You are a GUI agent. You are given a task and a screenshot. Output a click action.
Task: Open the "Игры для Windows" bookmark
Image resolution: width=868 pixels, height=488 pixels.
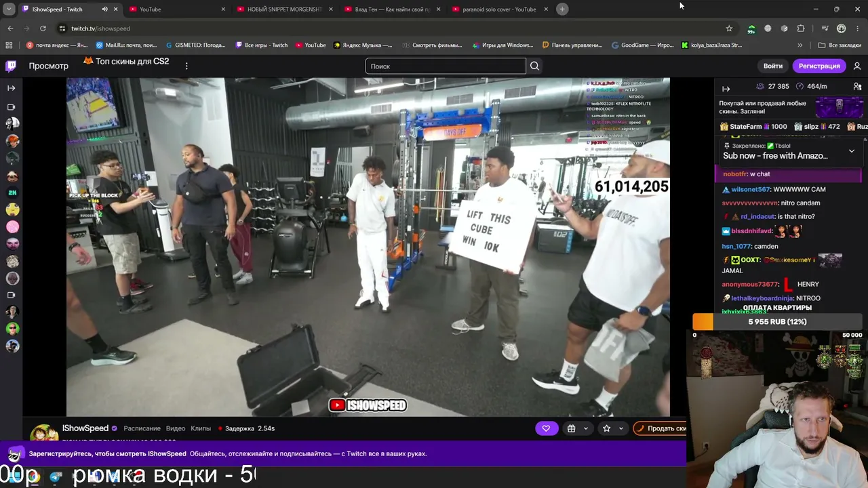click(x=502, y=45)
